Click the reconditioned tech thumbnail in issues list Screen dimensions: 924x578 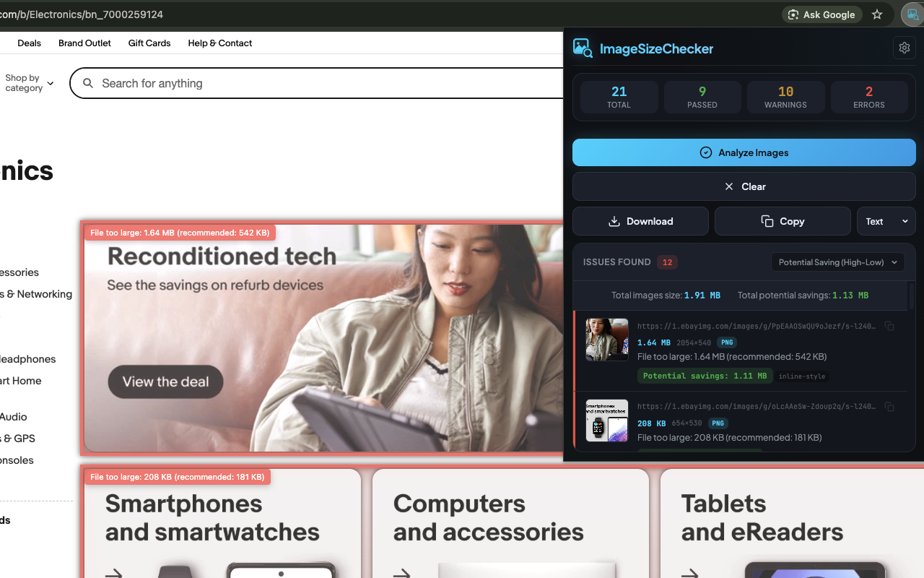tap(606, 340)
